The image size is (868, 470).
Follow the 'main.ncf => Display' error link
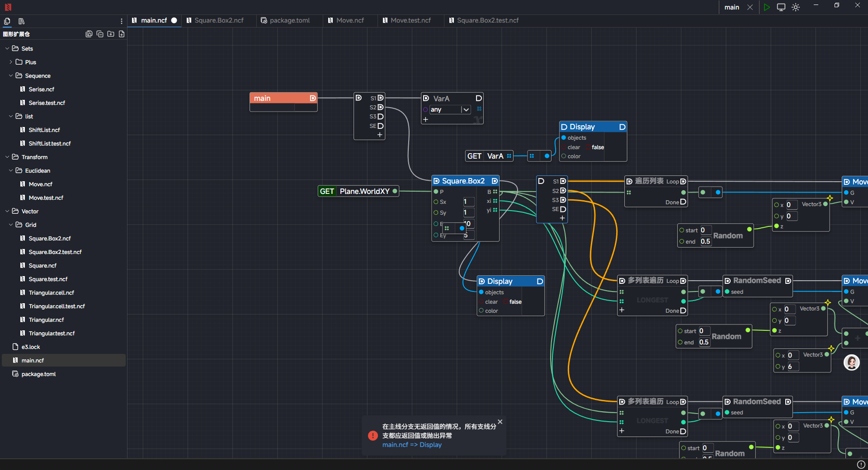pos(412,445)
